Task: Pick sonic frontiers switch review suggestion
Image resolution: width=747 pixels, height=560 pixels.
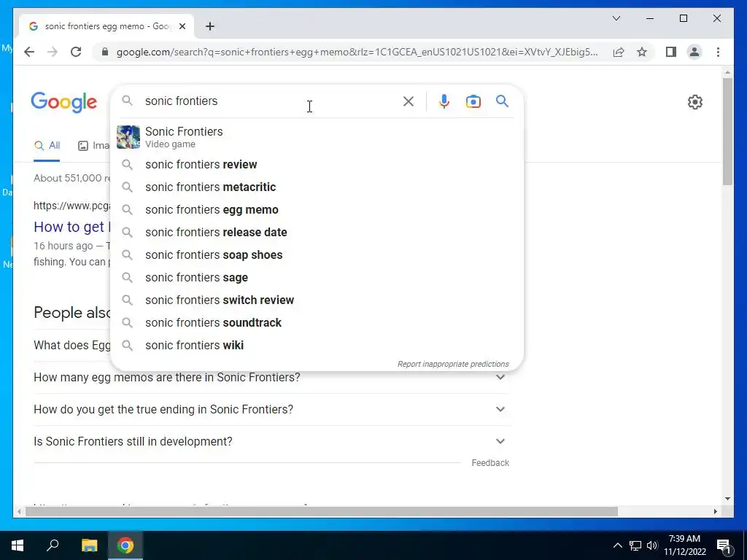Action: [317, 300]
